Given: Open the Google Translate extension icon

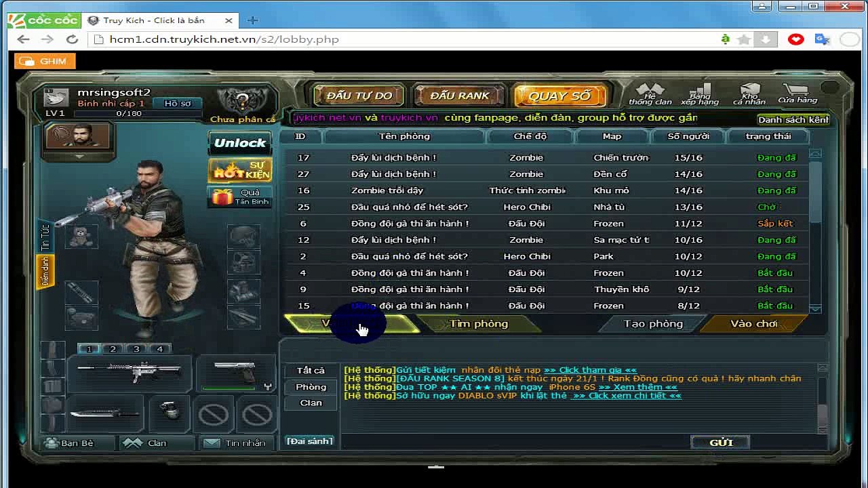Looking at the screenshot, I should [823, 39].
